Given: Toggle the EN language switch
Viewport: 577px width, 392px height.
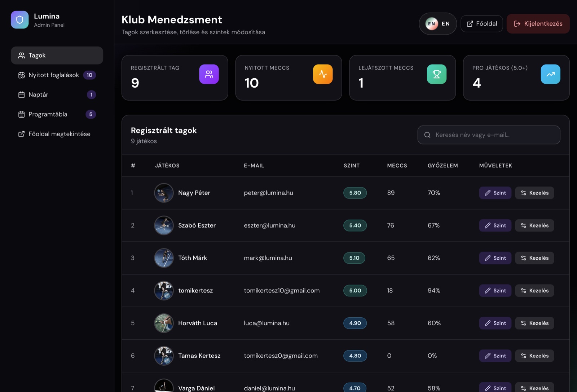Looking at the screenshot, I should 438,24.
